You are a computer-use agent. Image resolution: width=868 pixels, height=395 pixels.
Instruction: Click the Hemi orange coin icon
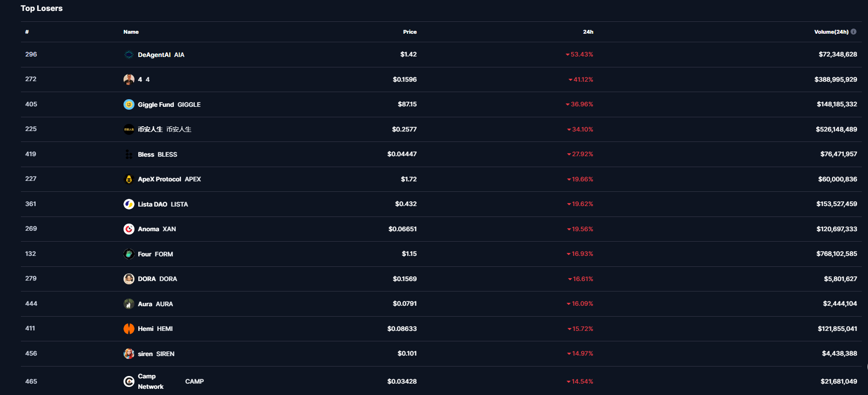(129, 329)
